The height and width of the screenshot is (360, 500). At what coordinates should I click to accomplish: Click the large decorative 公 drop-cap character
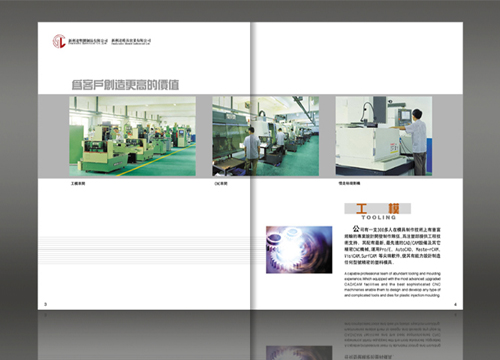(x=356, y=229)
